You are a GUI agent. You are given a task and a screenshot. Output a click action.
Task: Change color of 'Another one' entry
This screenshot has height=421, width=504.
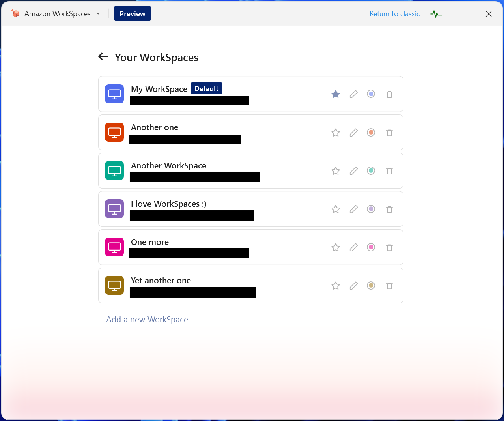[x=371, y=132]
